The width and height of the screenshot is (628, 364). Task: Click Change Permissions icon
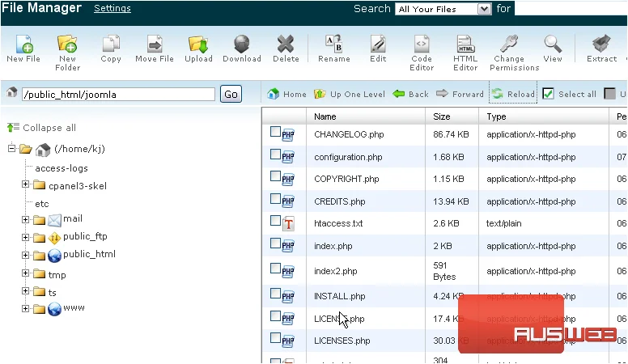click(x=509, y=44)
